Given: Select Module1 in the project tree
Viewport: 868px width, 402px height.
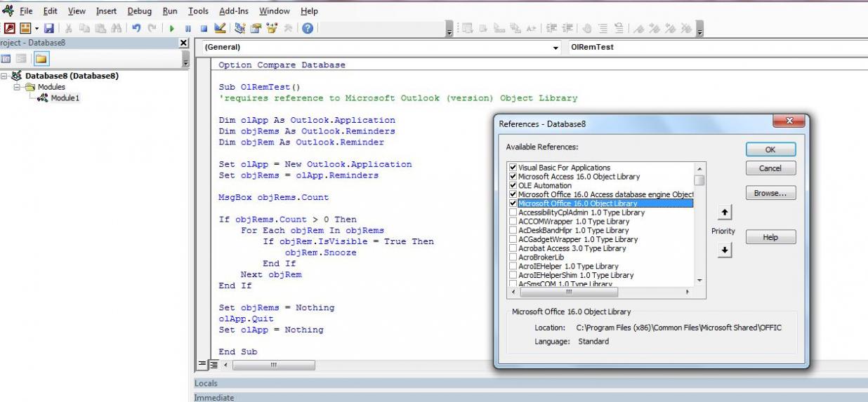Looking at the screenshot, I should (x=63, y=98).
